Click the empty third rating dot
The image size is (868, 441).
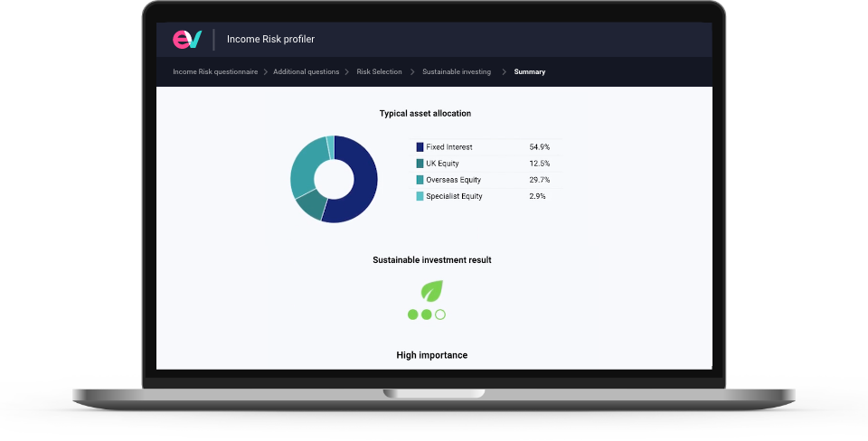pyautogui.click(x=440, y=314)
